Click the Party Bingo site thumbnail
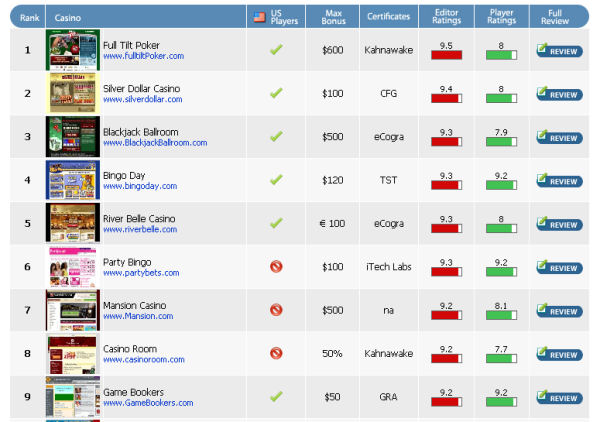This screenshot has width=600, height=422. 73,267
